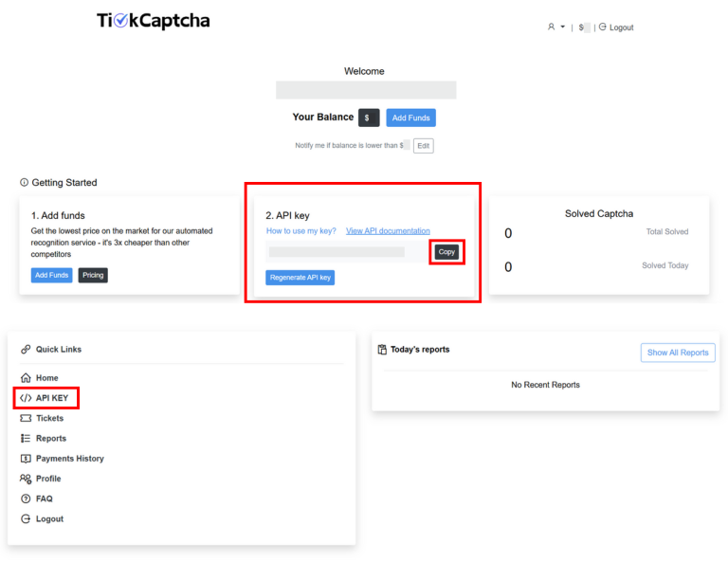This screenshot has height=580, width=728.
Task: Click the Payments History dollar icon
Action: (26, 459)
